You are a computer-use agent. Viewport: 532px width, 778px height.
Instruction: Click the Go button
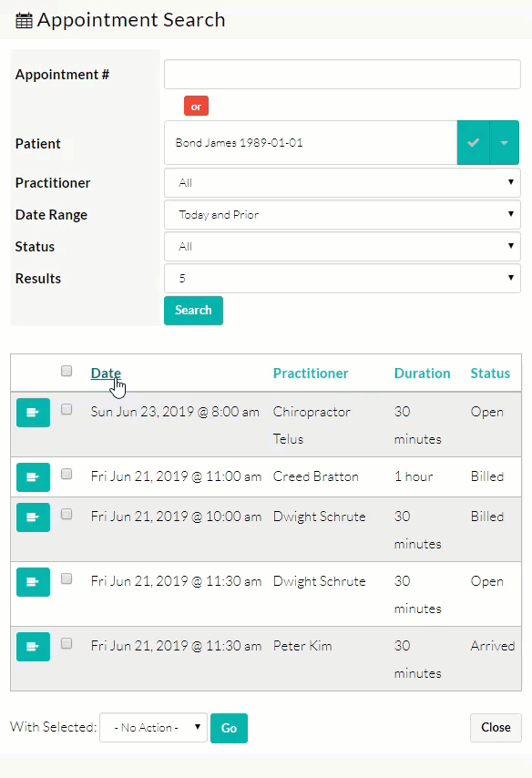(229, 728)
